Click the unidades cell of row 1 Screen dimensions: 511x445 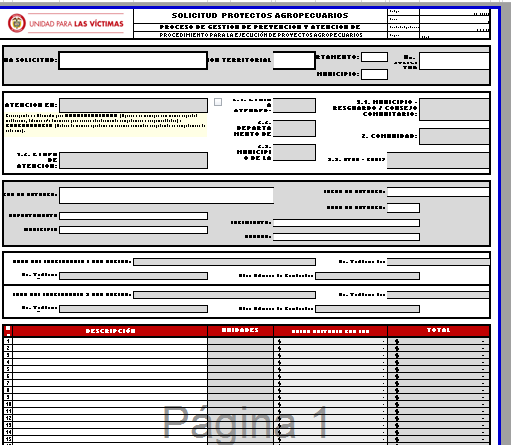pyautogui.click(x=240, y=341)
